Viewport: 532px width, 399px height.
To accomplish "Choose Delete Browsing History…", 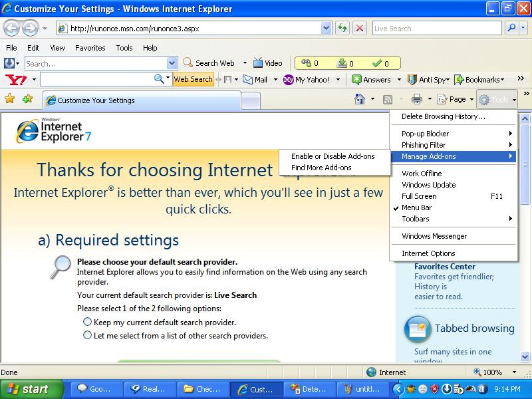I will (x=454, y=117).
